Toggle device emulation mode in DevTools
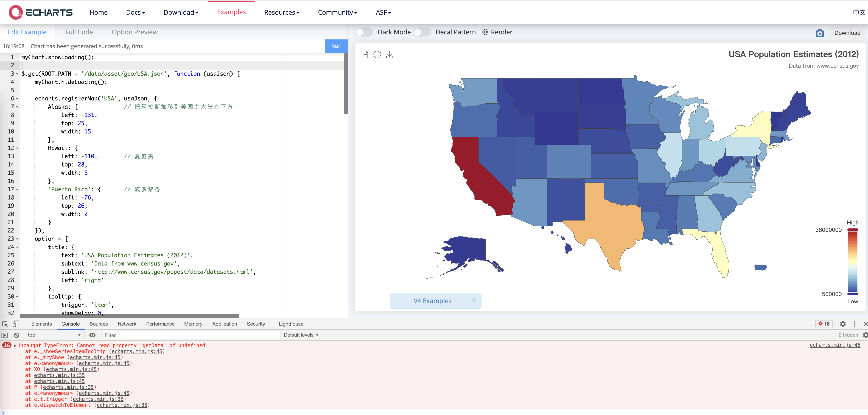 pos(16,324)
